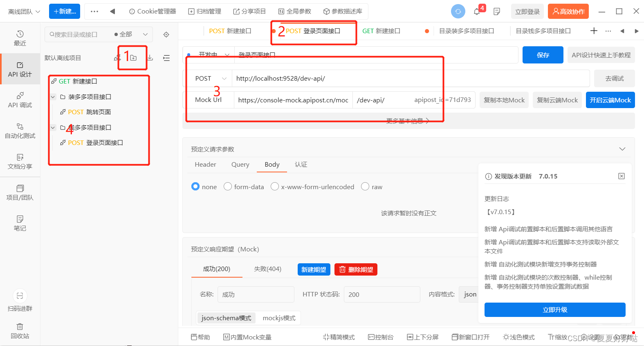Click the locate target icon beside search
The image size is (644, 346).
click(x=166, y=34)
